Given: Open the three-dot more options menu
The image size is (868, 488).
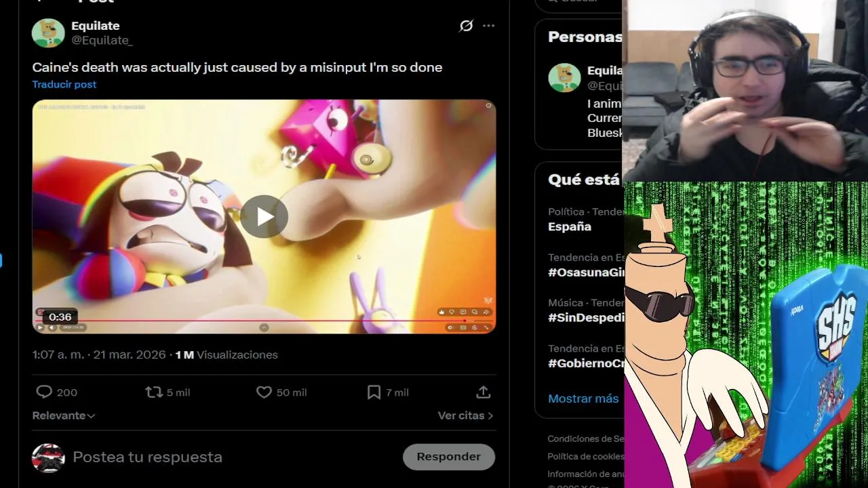Looking at the screenshot, I should click(x=488, y=26).
